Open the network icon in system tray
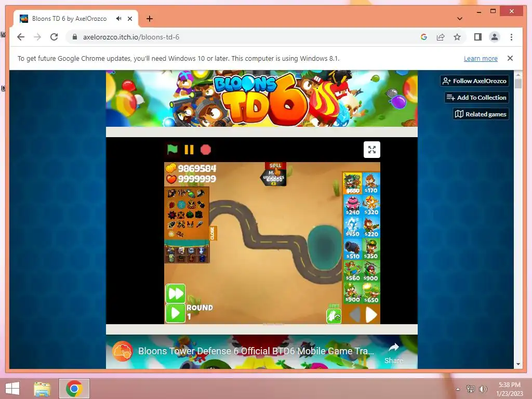This screenshot has width=532, height=399. (470, 389)
